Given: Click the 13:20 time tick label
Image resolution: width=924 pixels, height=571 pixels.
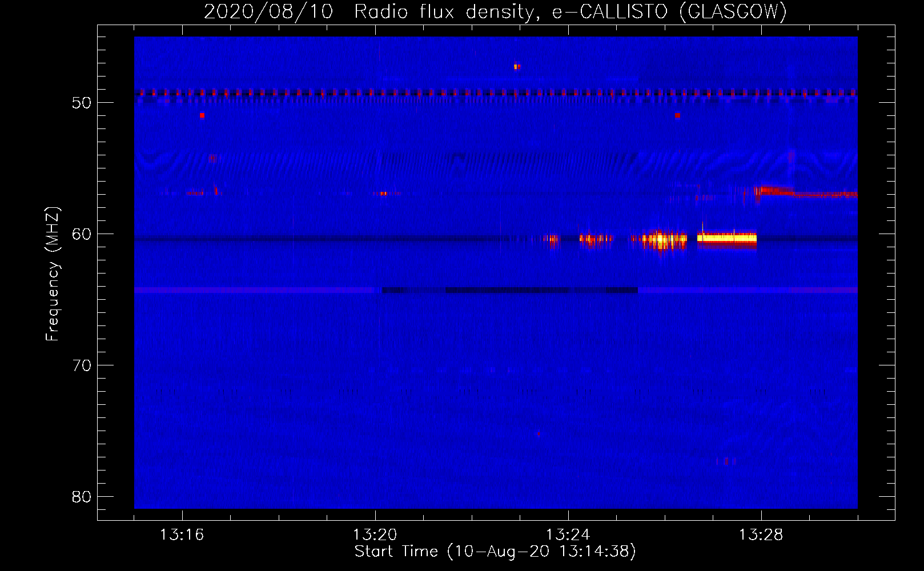Looking at the screenshot, I should (x=375, y=534).
